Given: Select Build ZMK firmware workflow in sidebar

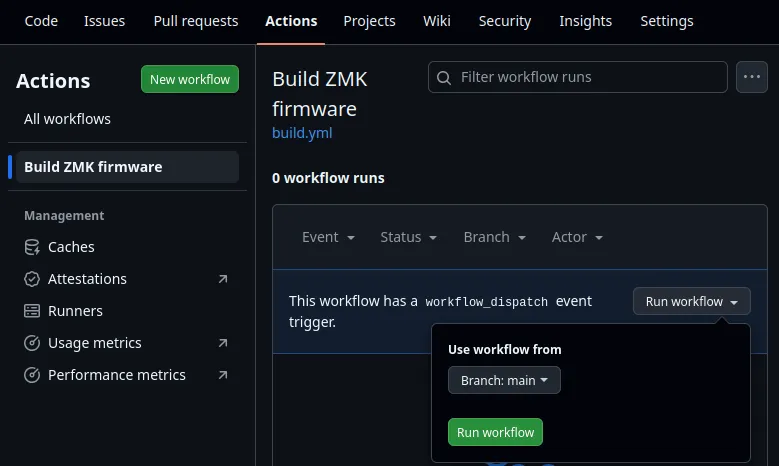Looking at the screenshot, I should (x=128, y=167).
